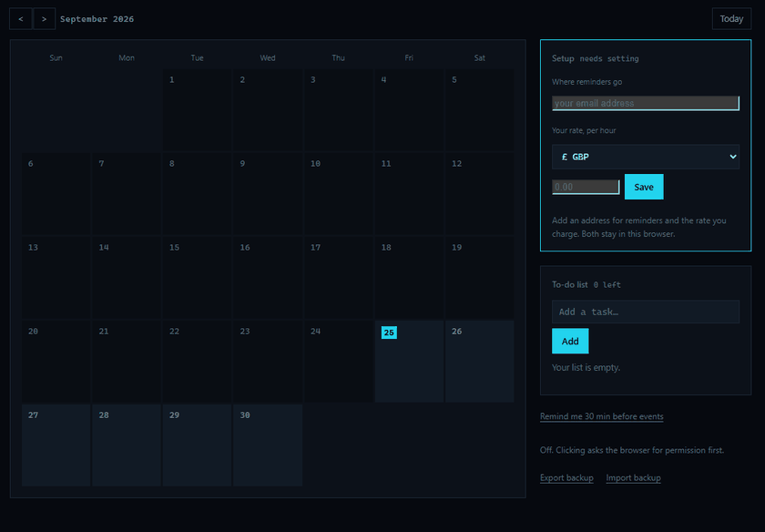Jump to Today
The image size is (765, 532).
tap(731, 19)
